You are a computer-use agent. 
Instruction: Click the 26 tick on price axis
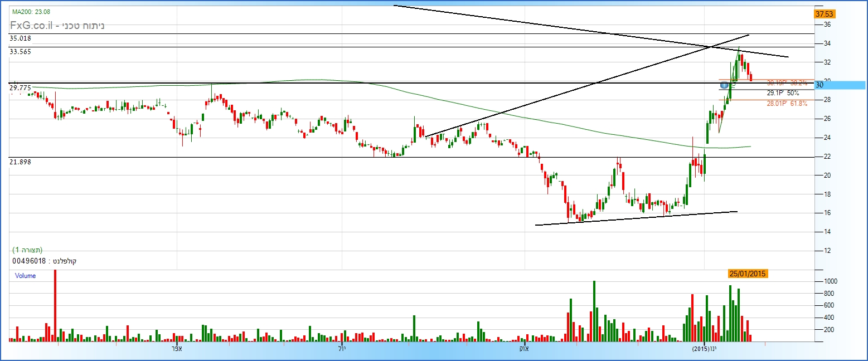[827, 119]
